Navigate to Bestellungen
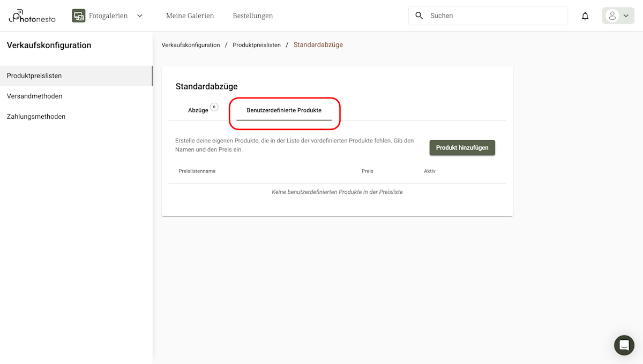The image size is (643, 364). (252, 16)
